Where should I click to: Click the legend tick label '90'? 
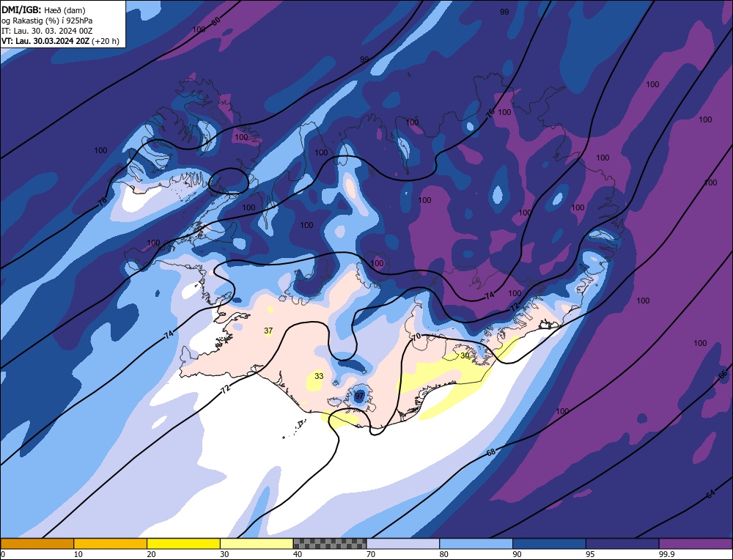pos(517,554)
